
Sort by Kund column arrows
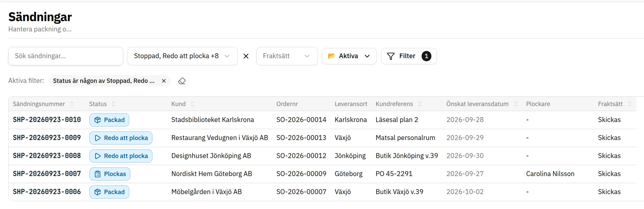[193, 104]
